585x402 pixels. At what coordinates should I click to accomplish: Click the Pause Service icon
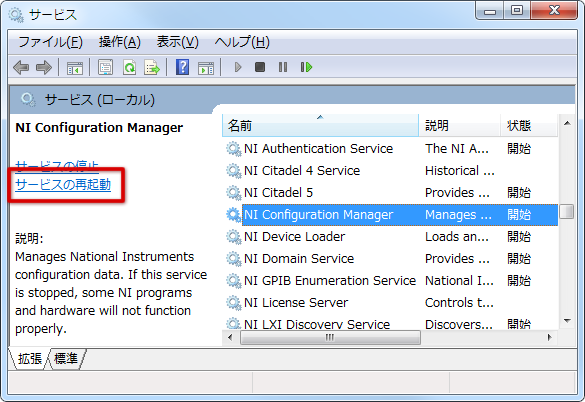[283, 67]
